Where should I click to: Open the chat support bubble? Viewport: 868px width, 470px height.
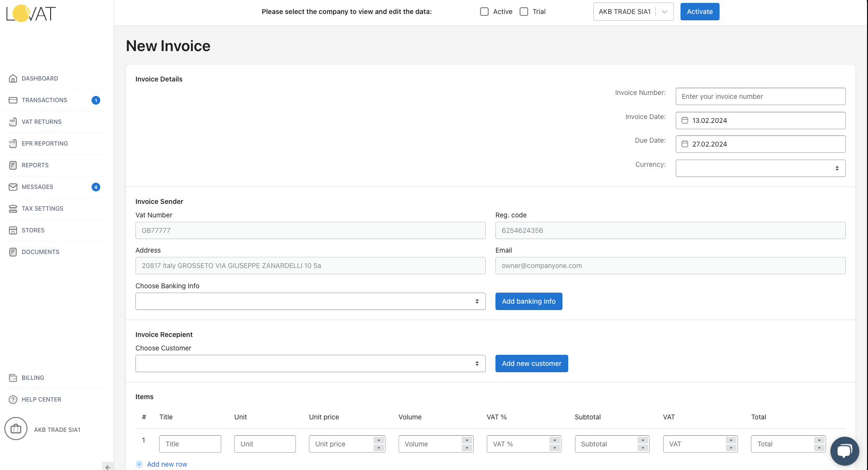pos(844,451)
